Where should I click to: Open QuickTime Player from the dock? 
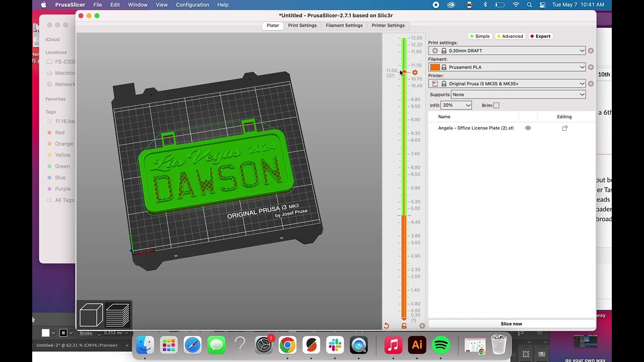pyautogui.click(x=358, y=345)
